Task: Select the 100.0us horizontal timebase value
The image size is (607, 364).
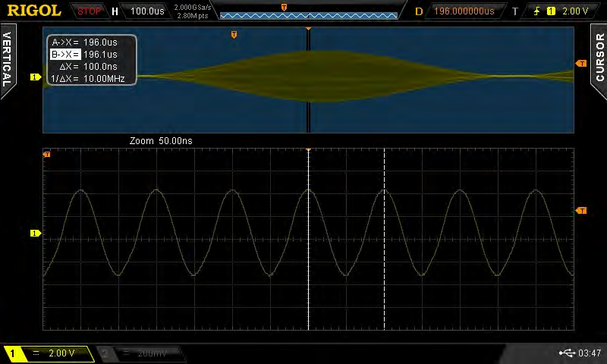Action: point(147,11)
